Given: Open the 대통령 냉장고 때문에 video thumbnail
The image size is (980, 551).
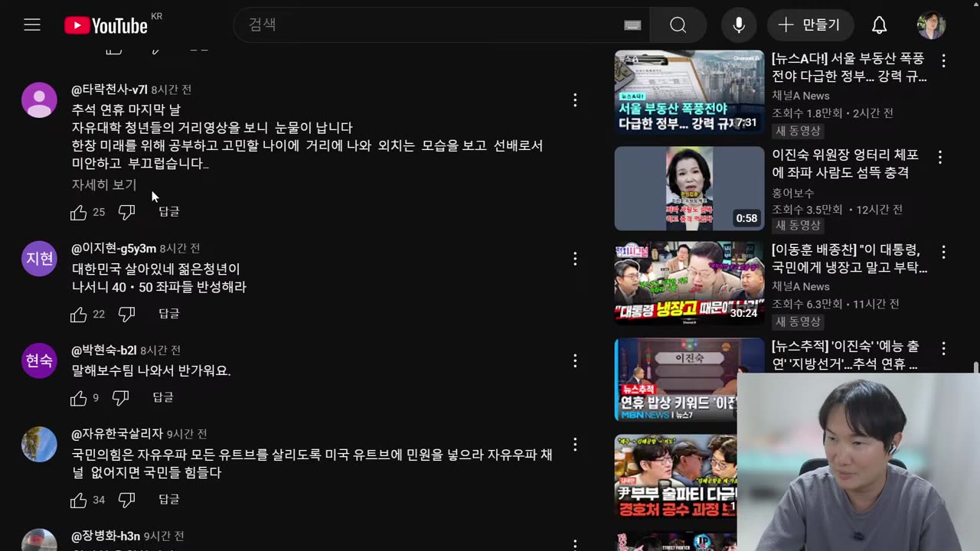Looking at the screenshot, I should coord(689,283).
